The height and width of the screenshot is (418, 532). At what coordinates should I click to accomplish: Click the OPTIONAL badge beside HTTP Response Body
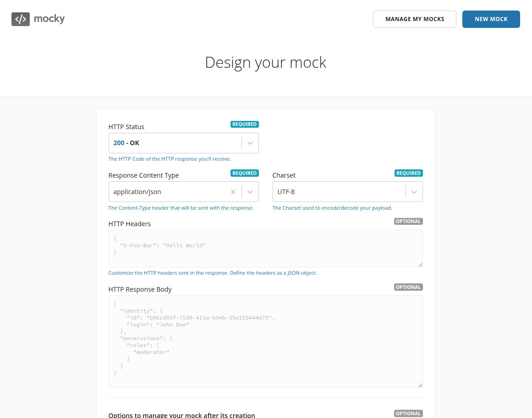408,287
